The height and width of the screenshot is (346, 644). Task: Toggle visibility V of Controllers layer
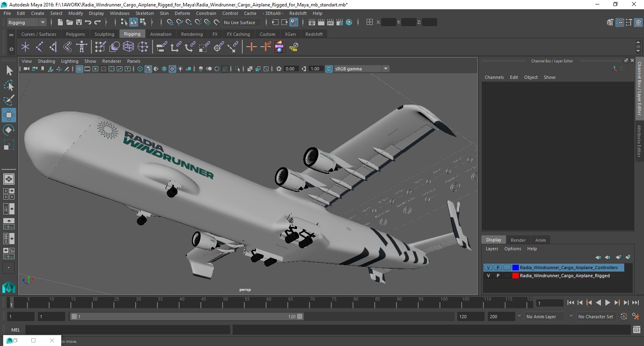coord(488,268)
